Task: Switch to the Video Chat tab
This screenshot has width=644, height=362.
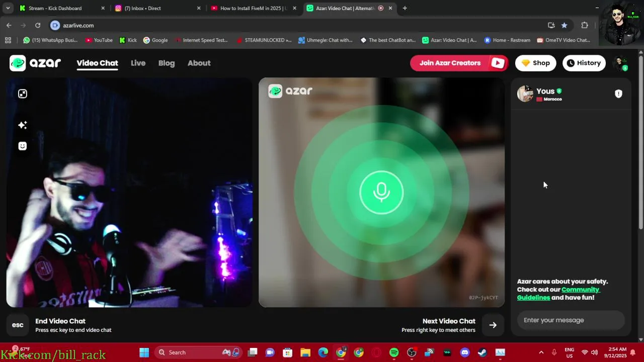Action: tap(97, 63)
